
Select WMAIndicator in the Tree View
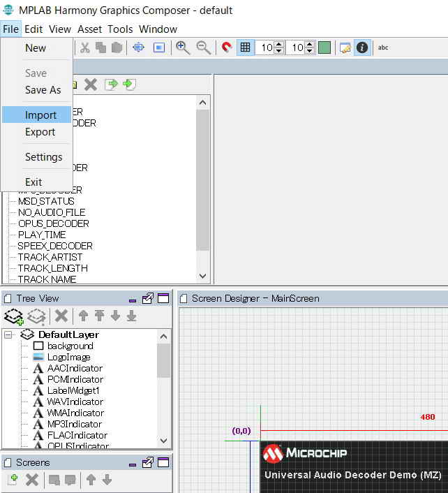75,413
